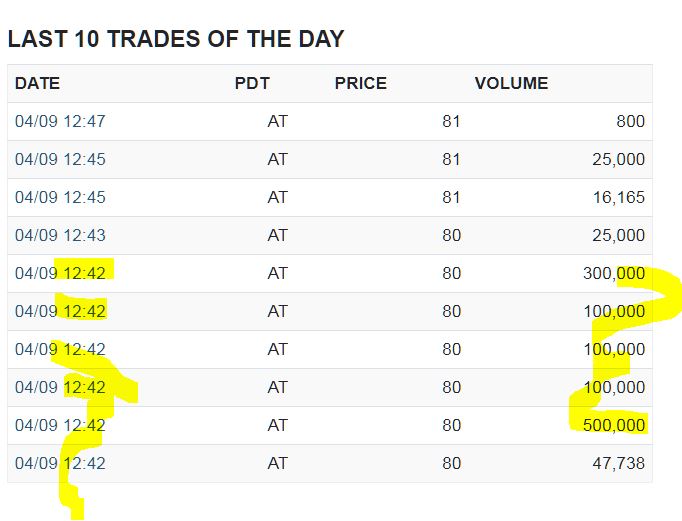
Task: Click the Last 10 Trades of the Day heading
Action: 176,40
